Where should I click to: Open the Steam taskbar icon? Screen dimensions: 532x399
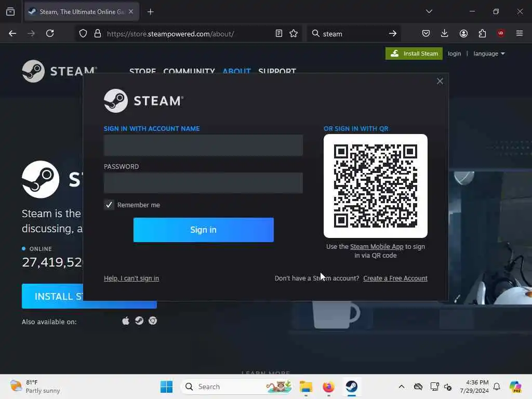point(352,387)
